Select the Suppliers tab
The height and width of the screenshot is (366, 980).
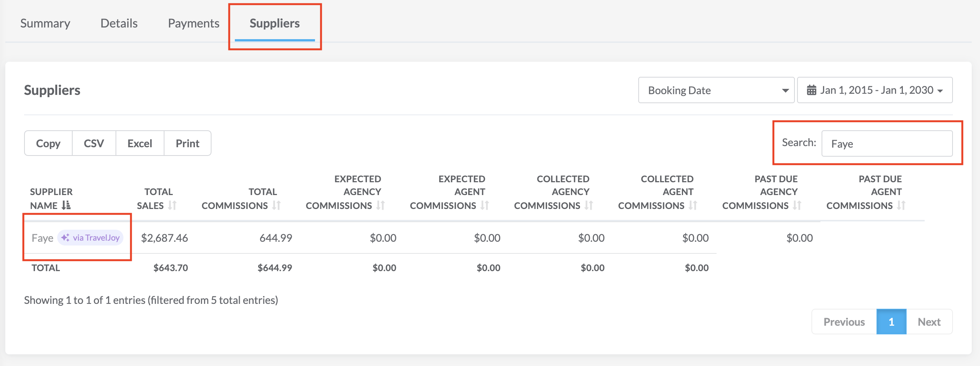[x=275, y=23]
